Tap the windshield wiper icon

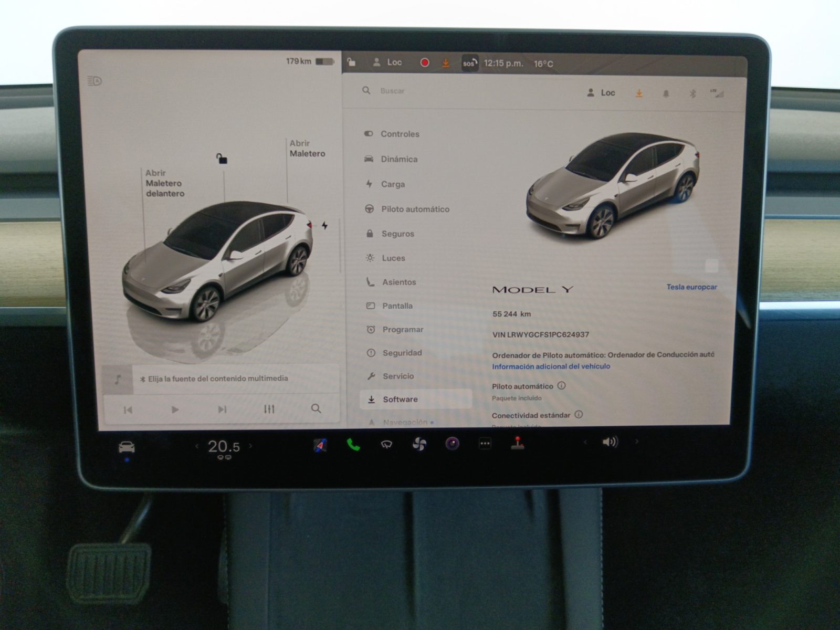coord(386,445)
